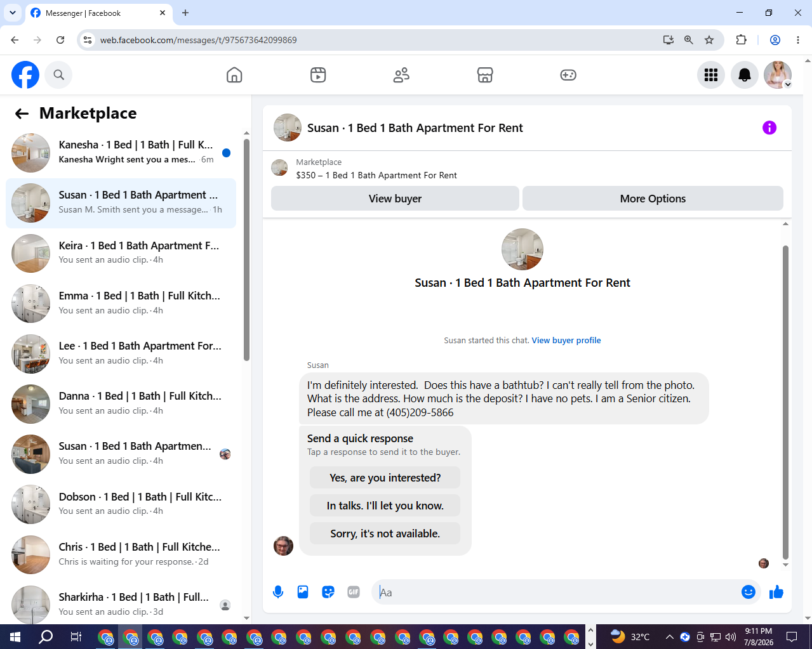The image size is (812, 649).
Task: Open the Marketplace storefront icon
Action: (485, 75)
